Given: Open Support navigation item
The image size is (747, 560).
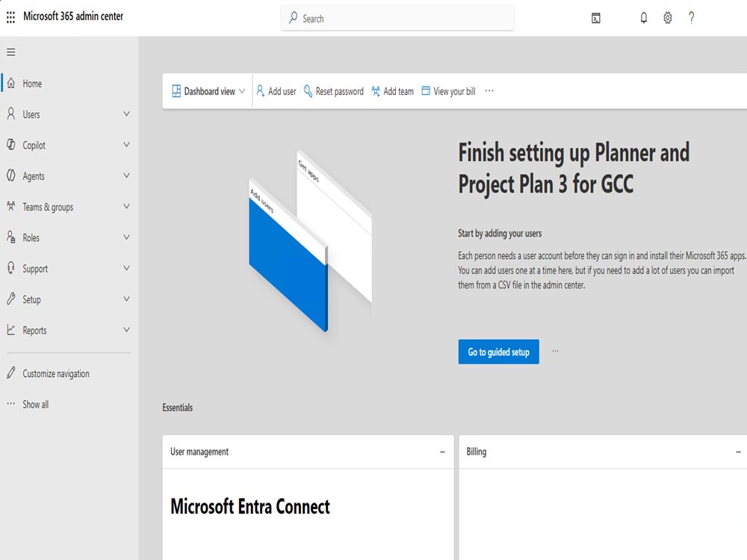Looking at the screenshot, I should [69, 269].
